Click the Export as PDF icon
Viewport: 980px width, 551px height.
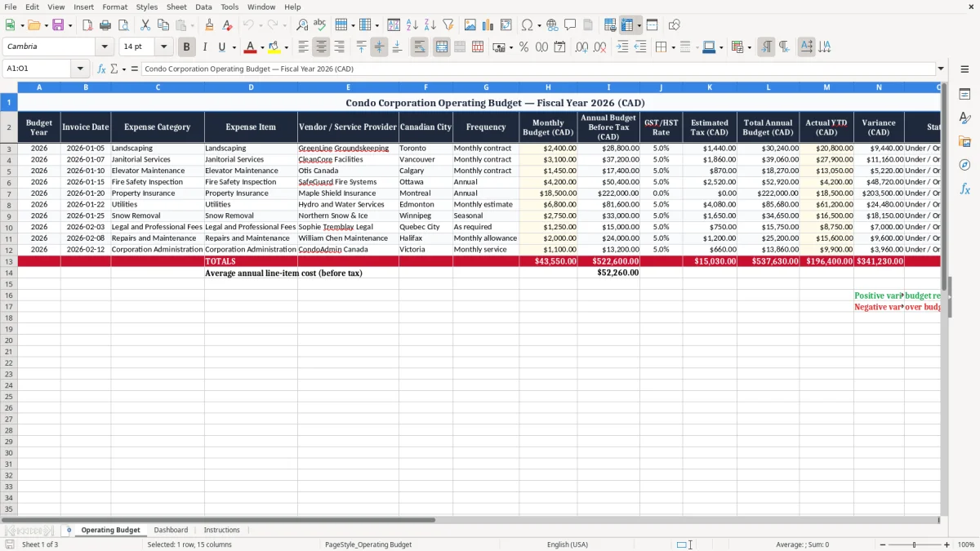point(88,25)
